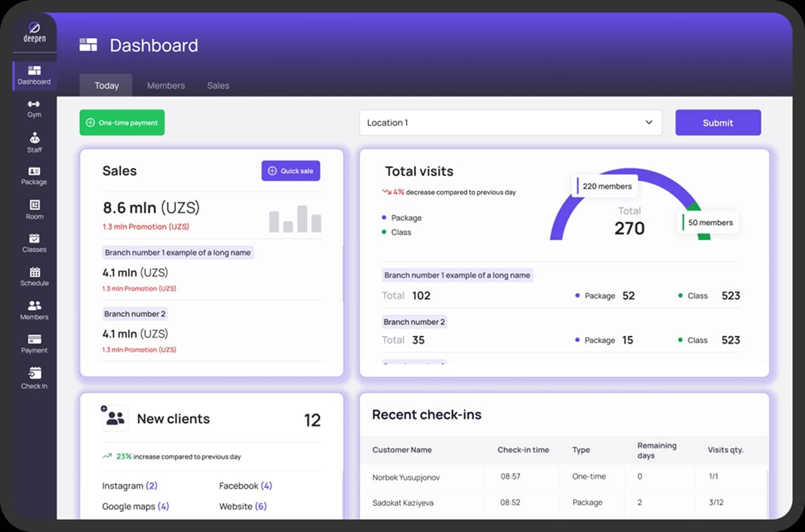Screen dimensions: 805x532
Task: Click the 3/12 visits cell
Action: pyautogui.click(x=716, y=502)
